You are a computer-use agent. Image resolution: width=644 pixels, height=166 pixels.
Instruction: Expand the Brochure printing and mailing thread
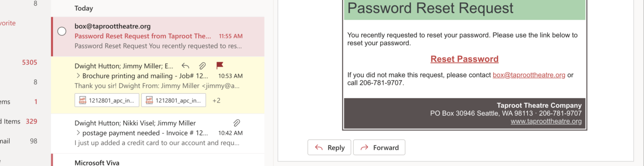click(78, 76)
